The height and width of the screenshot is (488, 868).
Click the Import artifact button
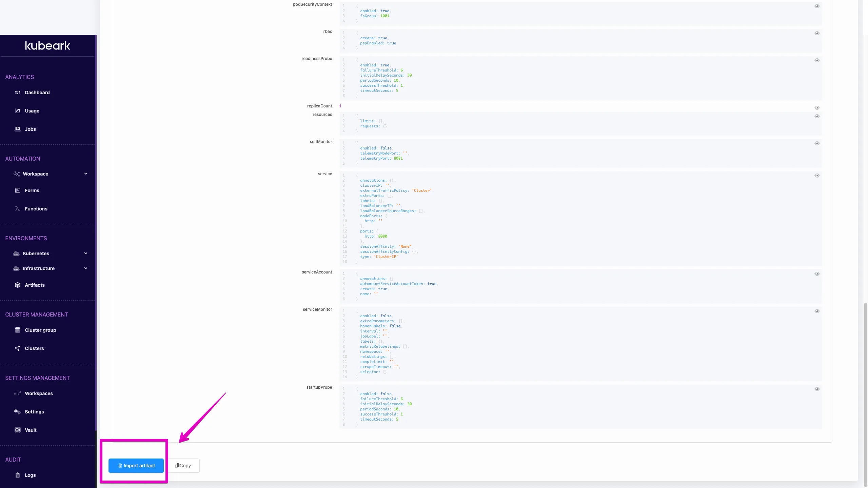[x=136, y=466]
